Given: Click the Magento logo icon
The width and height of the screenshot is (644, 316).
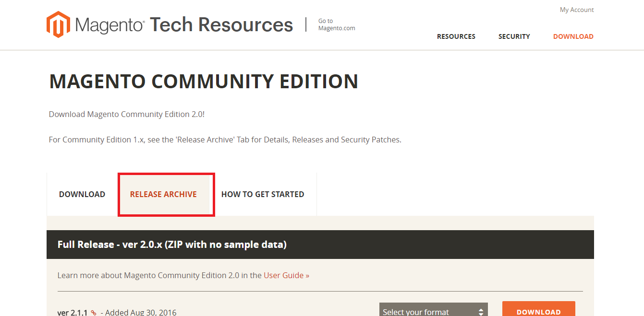Looking at the screenshot, I should pos(58,24).
